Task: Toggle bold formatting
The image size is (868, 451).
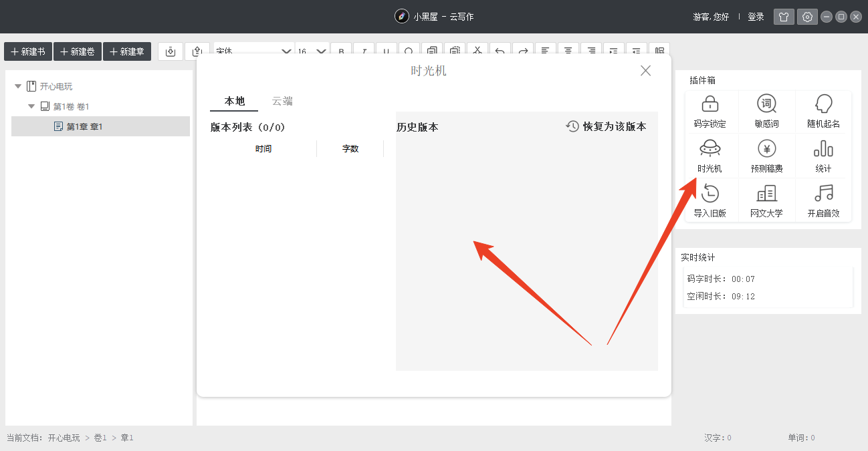Action: pos(341,51)
